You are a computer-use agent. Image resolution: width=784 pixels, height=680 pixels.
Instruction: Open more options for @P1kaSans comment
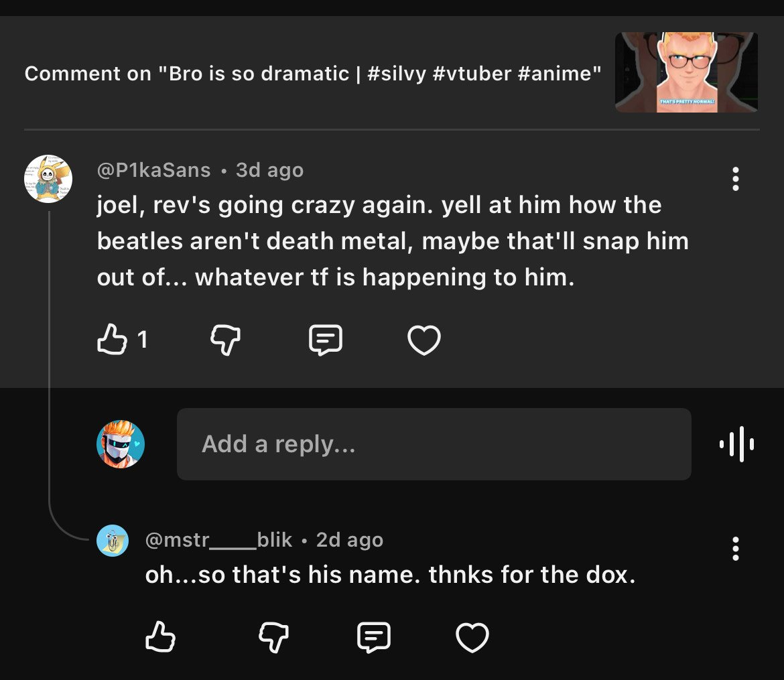[x=736, y=180]
